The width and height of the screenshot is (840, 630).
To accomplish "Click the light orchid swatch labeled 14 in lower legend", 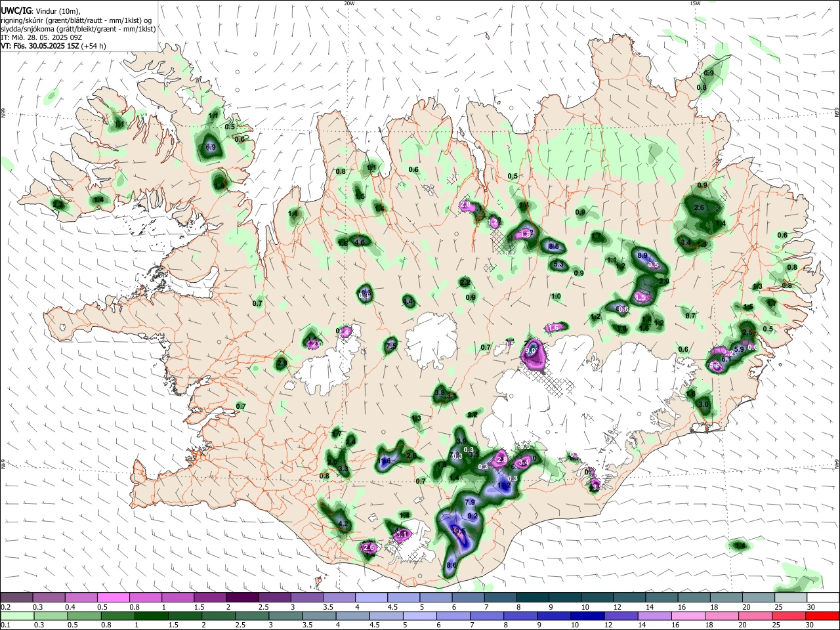I will [x=654, y=616].
